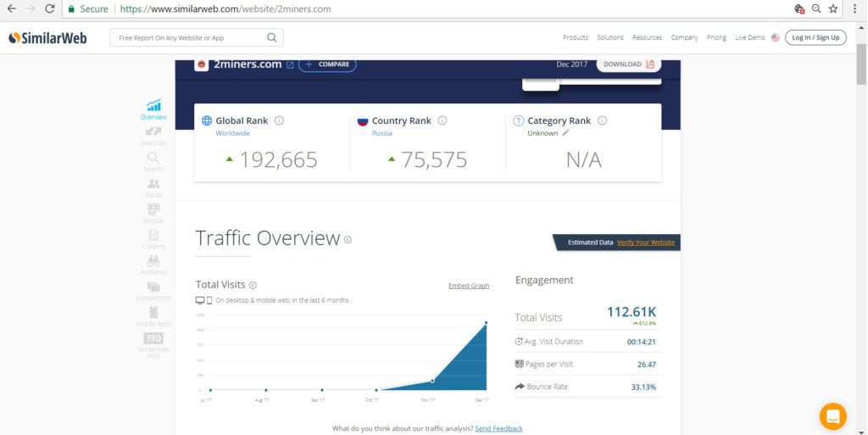The width and height of the screenshot is (868, 435).
Task: Open the Products menu
Action: pos(576,37)
